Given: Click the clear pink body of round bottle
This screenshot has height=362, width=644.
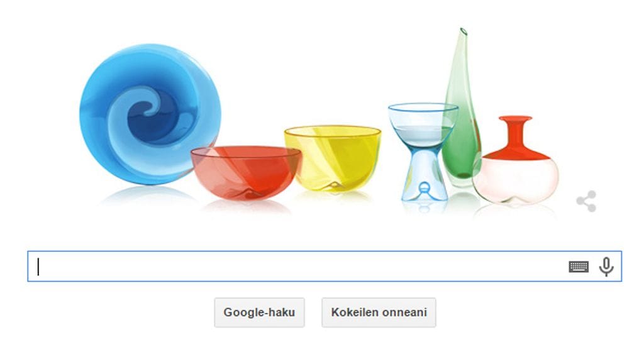Looking at the screenshot, I should point(516,180).
